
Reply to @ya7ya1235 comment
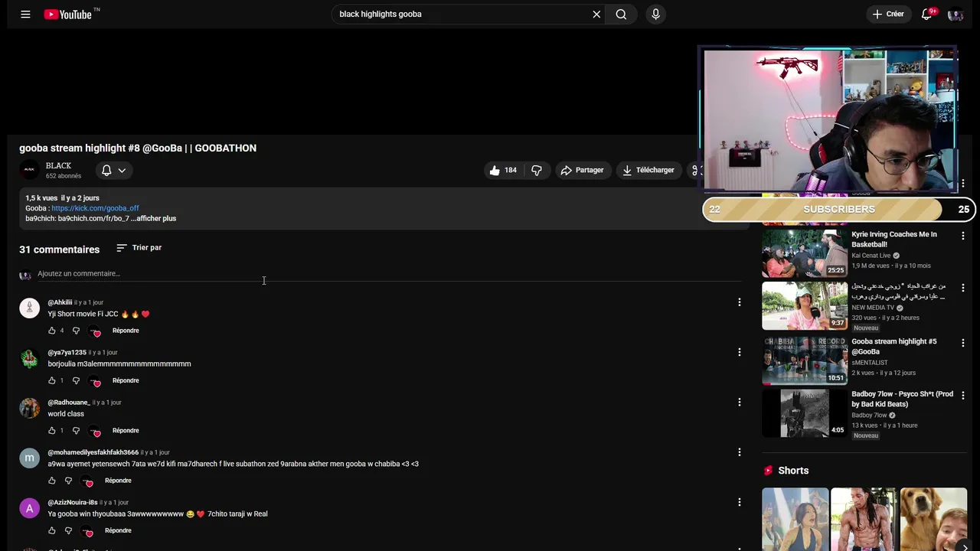126,380
